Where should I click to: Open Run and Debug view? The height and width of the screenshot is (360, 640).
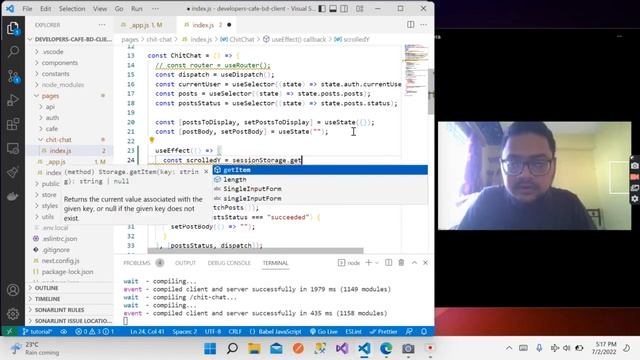[13, 100]
